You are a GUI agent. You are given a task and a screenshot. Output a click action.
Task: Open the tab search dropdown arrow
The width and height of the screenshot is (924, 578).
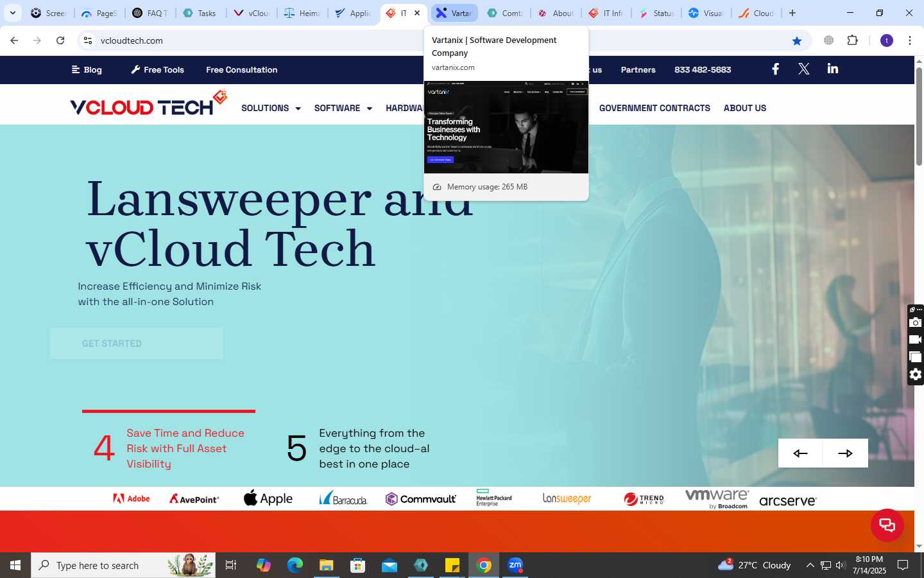[x=12, y=13]
